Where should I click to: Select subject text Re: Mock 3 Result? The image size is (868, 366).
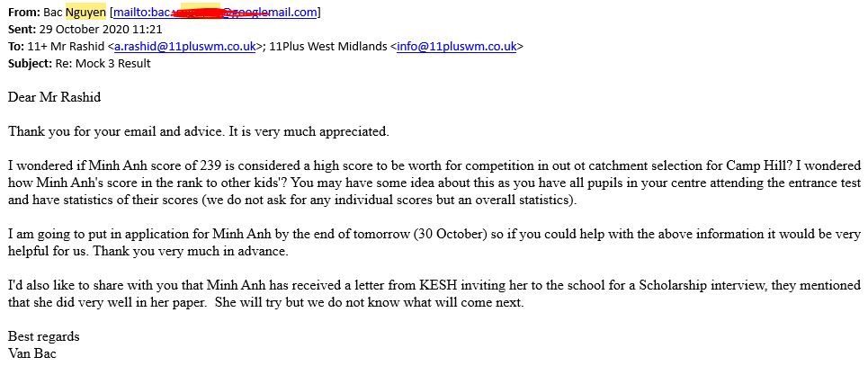coord(103,63)
